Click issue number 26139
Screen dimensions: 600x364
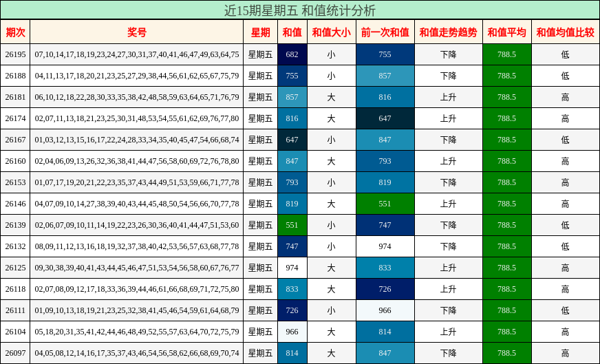(x=15, y=225)
